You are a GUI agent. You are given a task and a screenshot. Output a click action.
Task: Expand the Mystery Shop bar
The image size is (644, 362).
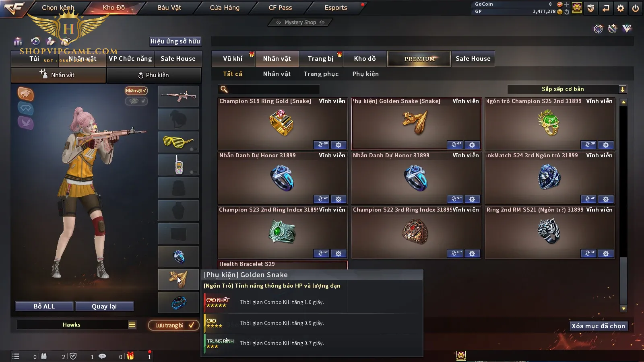pyautogui.click(x=300, y=23)
